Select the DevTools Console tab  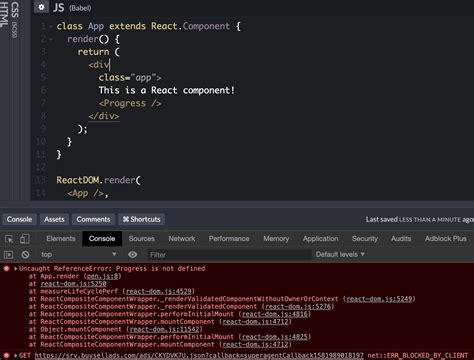[x=102, y=239]
